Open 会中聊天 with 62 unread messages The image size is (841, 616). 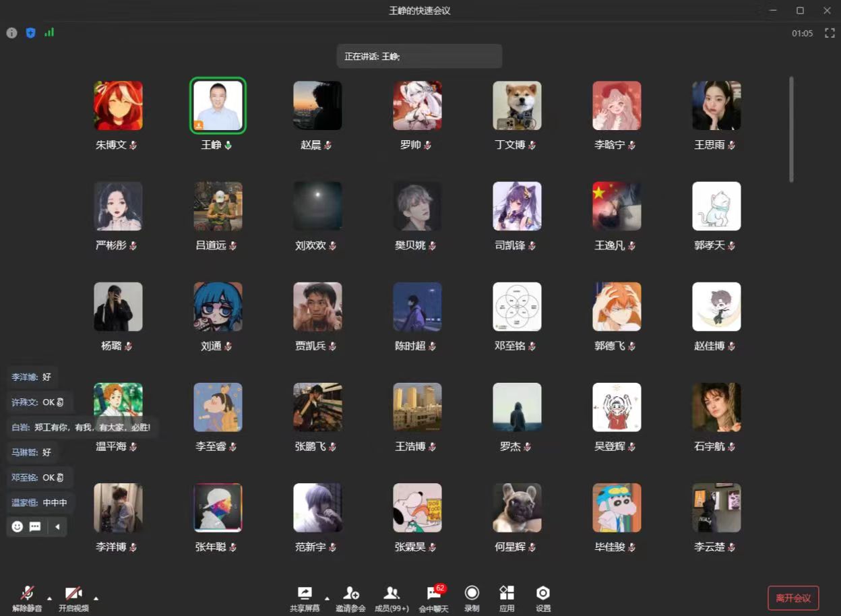(433, 598)
